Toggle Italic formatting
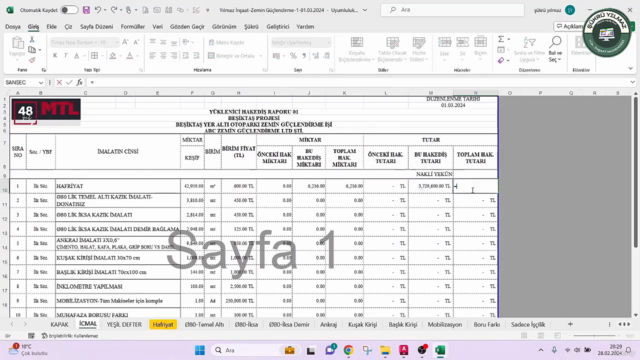Image resolution: width=640 pixels, height=360 pixels. [65, 56]
